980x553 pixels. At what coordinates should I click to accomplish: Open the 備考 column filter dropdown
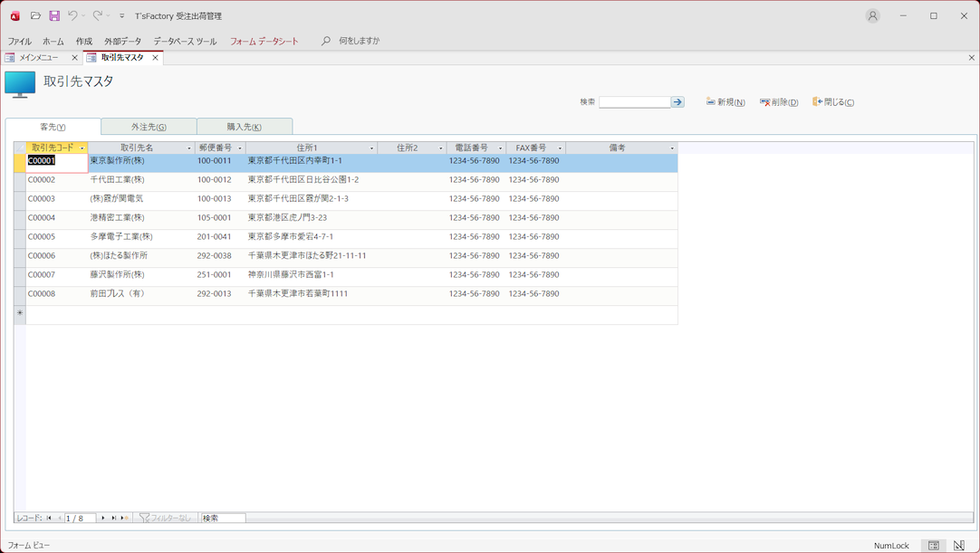click(672, 148)
